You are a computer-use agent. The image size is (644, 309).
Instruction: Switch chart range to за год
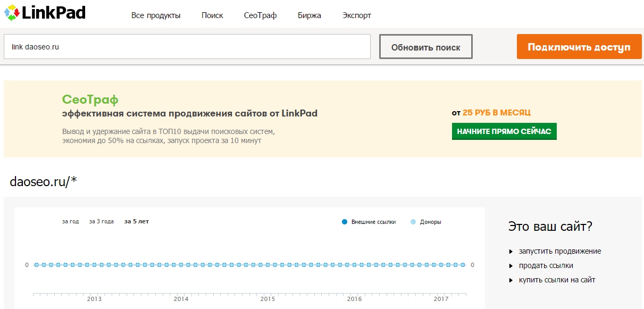pyautogui.click(x=70, y=221)
